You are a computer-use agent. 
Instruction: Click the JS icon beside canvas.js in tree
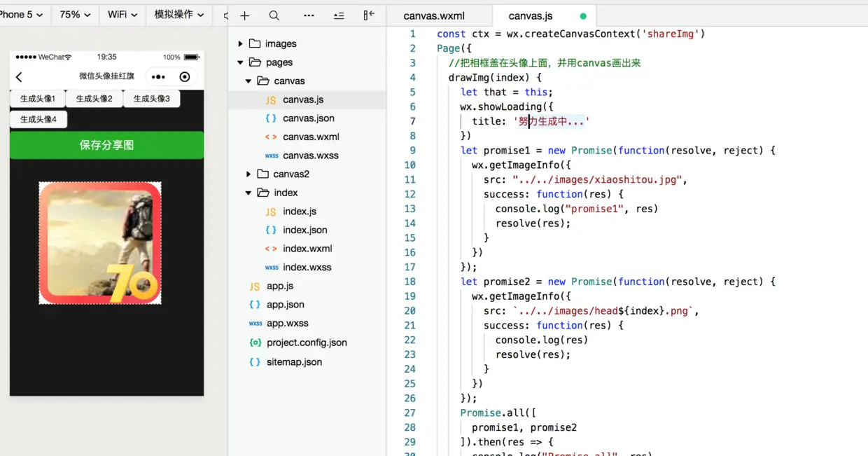[271, 100]
